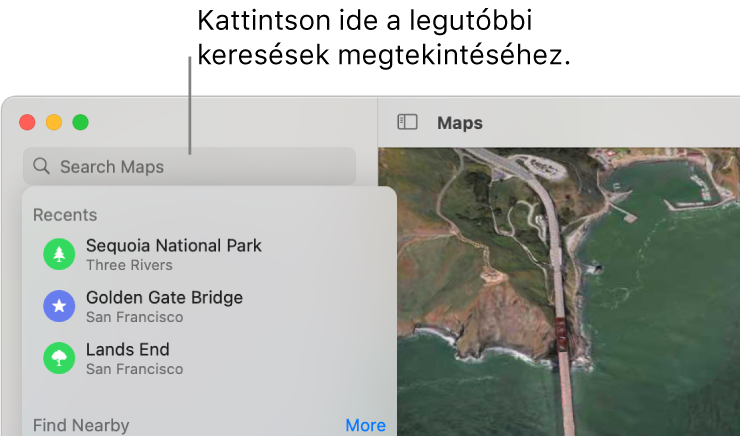Screen dimensions: 742x436
Task: Toggle the sidebar icon next to Maps
Action: tap(407, 122)
